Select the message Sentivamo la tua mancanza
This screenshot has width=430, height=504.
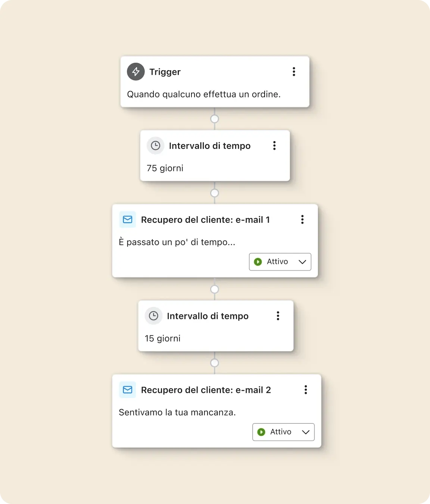point(177,412)
